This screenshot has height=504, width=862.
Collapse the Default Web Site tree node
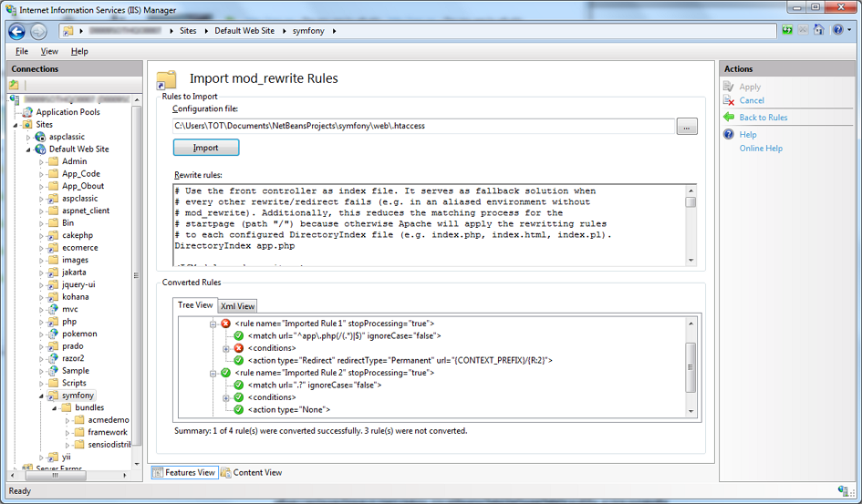pos(28,149)
